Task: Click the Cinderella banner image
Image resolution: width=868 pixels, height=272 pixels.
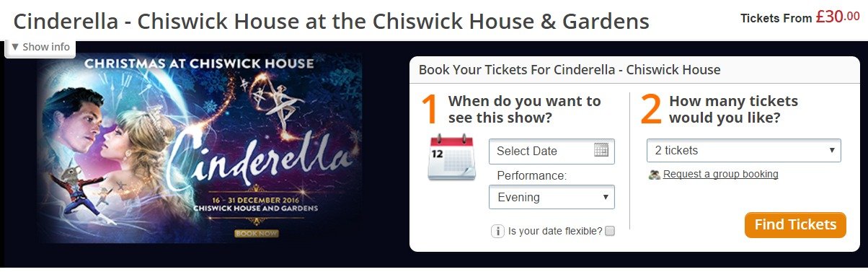Action: pos(200,147)
